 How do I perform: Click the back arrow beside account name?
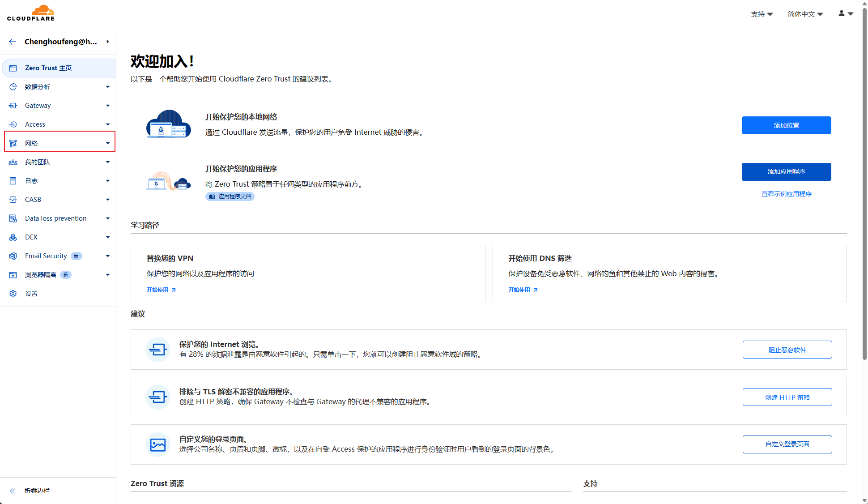(13, 42)
